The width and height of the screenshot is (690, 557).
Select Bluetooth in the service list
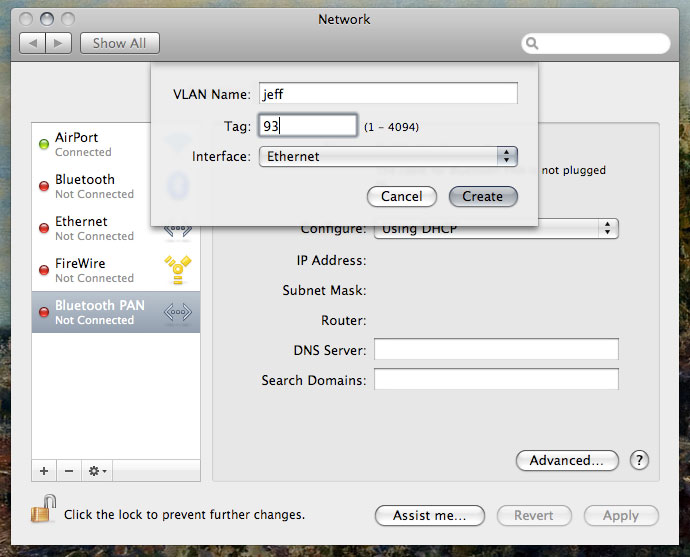coord(116,186)
